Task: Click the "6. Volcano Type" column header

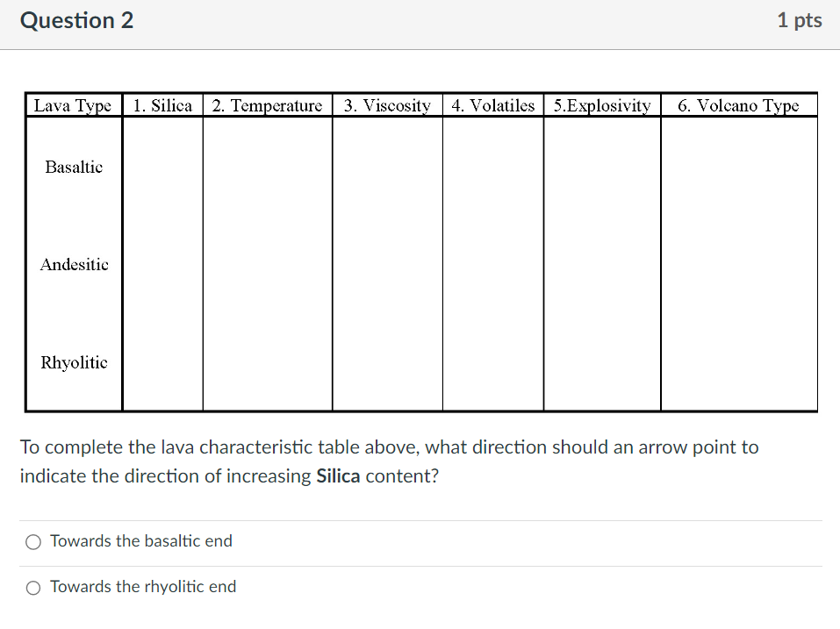Action: (738, 105)
